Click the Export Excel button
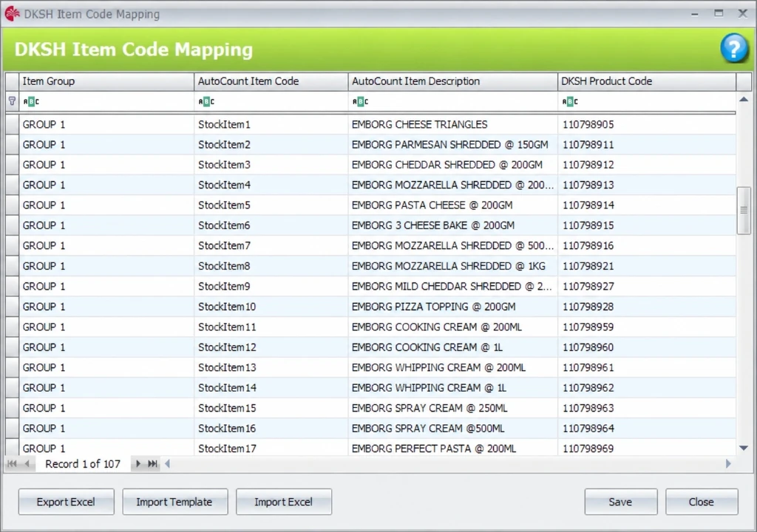 click(x=66, y=502)
